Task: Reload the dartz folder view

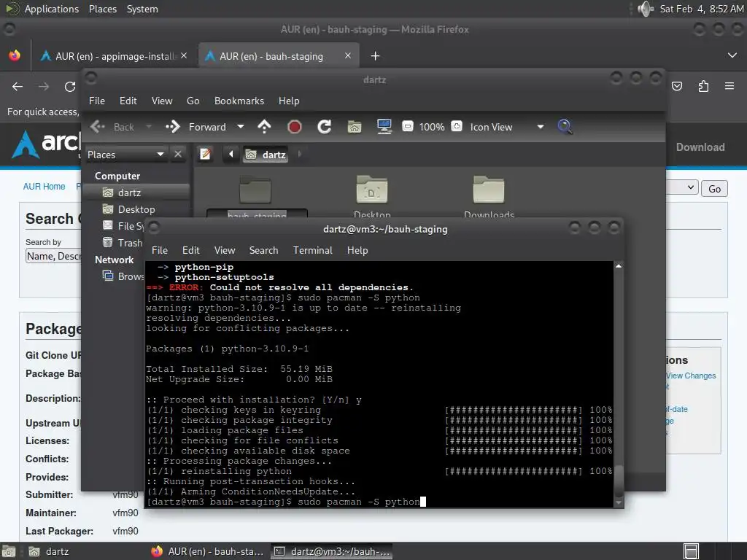Action: [x=325, y=127]
